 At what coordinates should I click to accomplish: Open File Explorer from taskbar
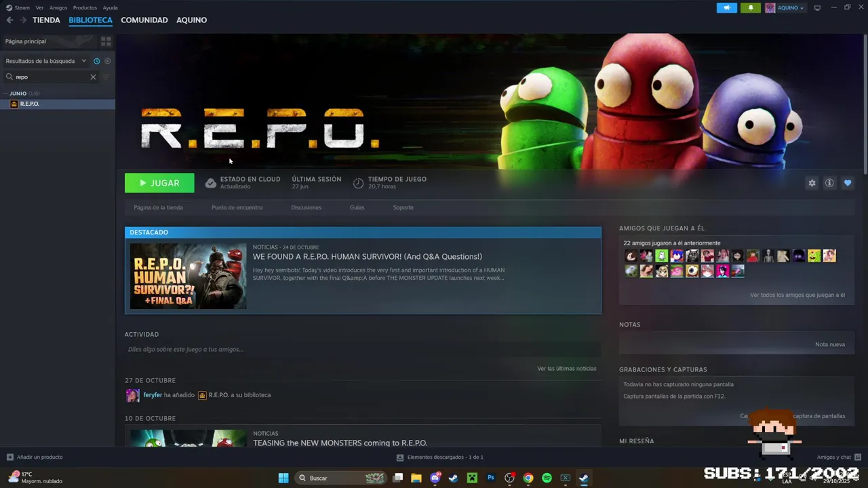(416, 478)
